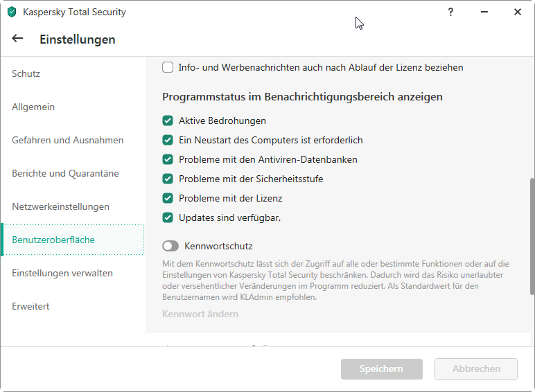Screen dimensions: 535x392
Task: Click the Kaspersky shield logo icon
Action: point(12,12)
